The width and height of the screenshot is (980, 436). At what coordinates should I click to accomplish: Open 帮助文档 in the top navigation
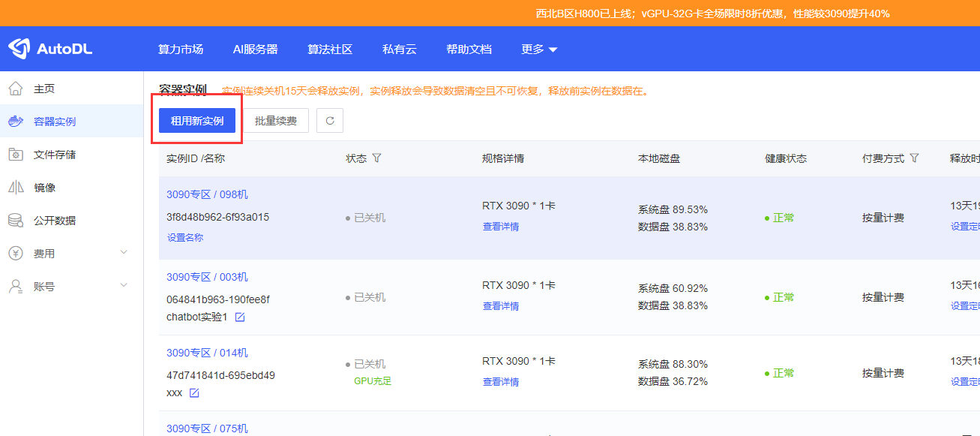469,50
